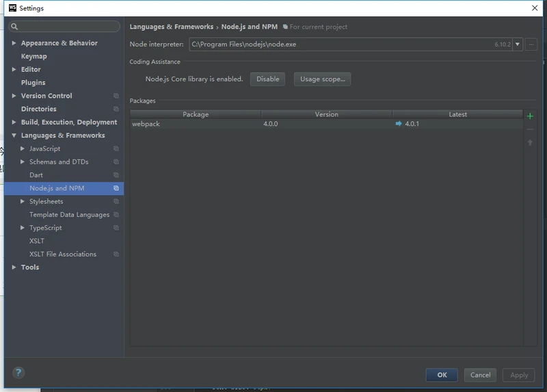Select Keymap in the settings tree
This screenshot has width=547, height=392.
click(x=34, y=56)
